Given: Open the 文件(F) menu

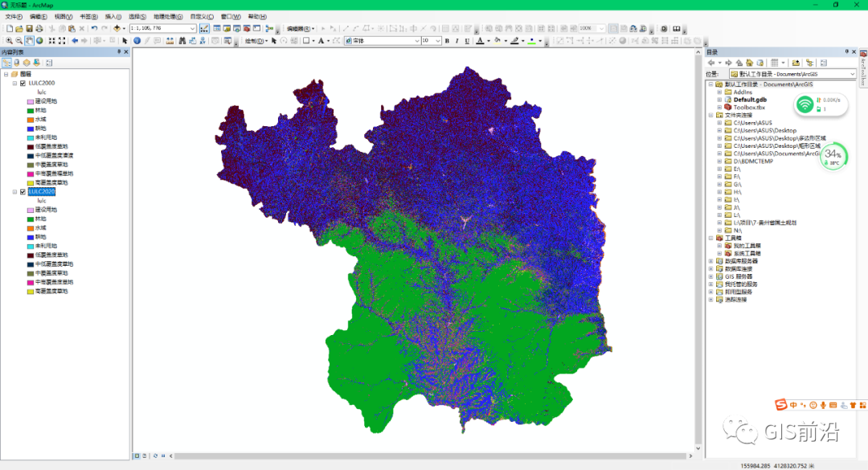Looking at the screenshot, I should point(14,17).
